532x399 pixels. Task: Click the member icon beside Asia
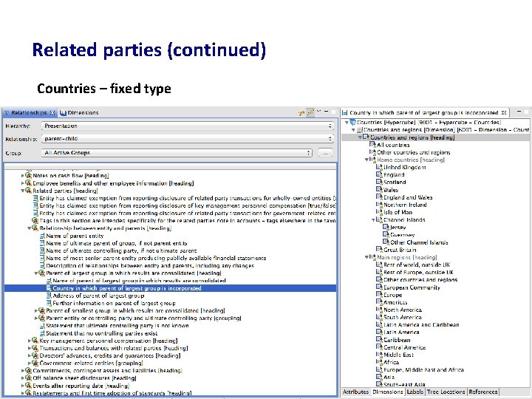[x=379, y=377]
